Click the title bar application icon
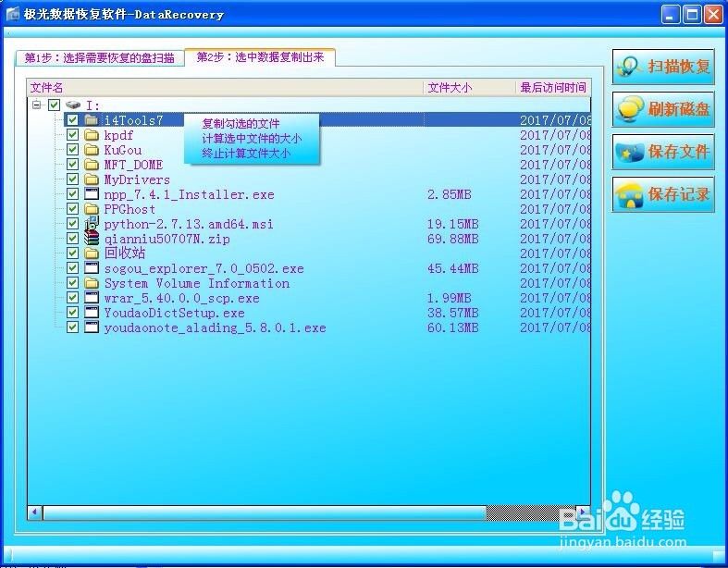 (13, 15)
